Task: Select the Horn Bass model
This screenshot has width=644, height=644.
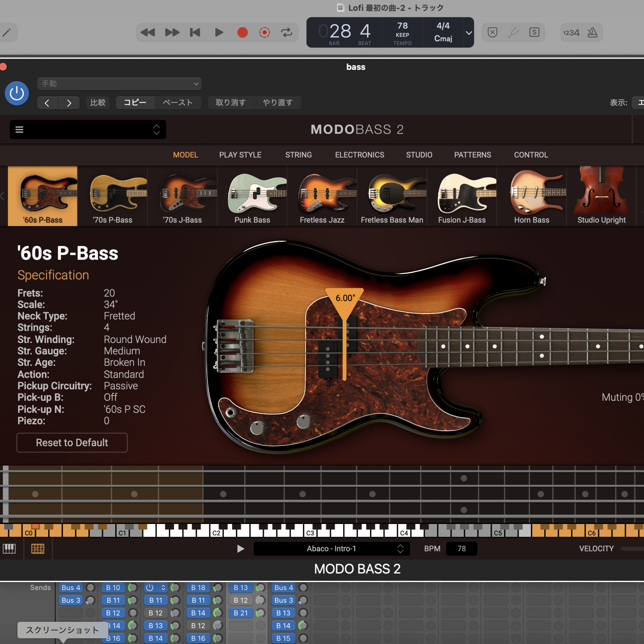Action: point(532,196)
